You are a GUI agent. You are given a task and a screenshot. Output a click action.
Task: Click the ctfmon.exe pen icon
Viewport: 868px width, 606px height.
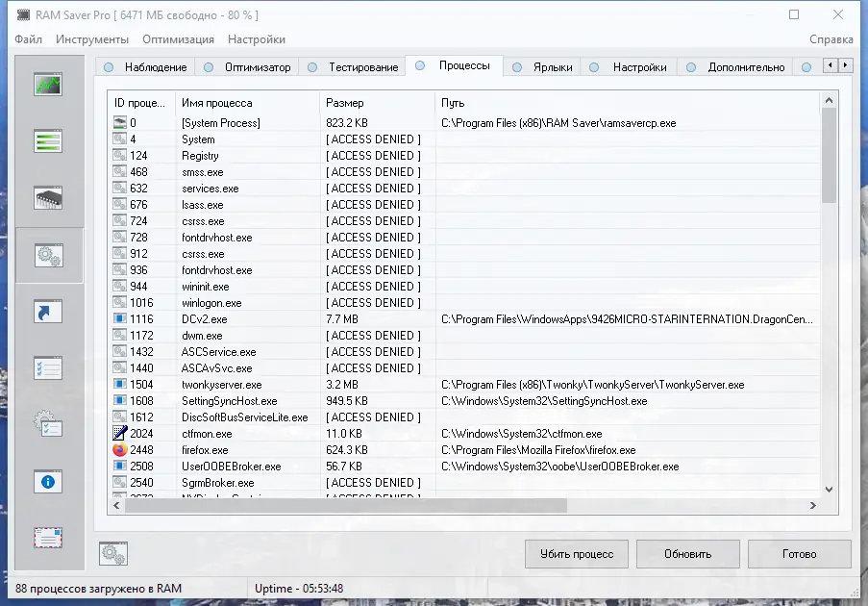119,433
